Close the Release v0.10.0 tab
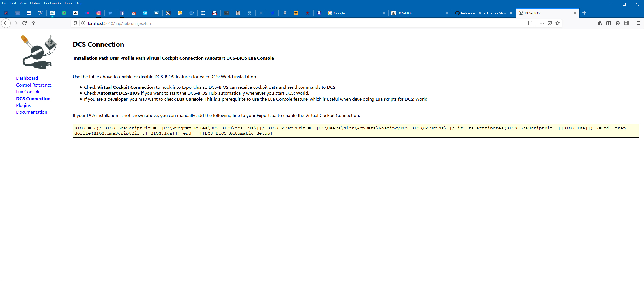 tap(511, 13)
